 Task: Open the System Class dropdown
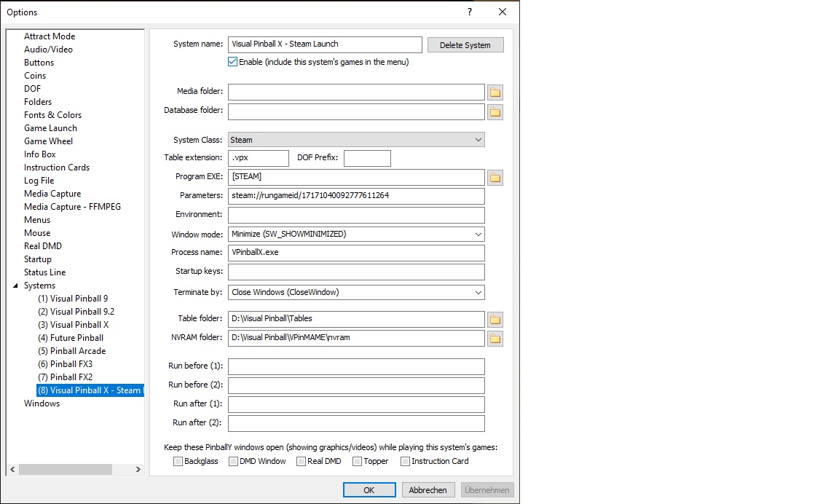[478, 139]
